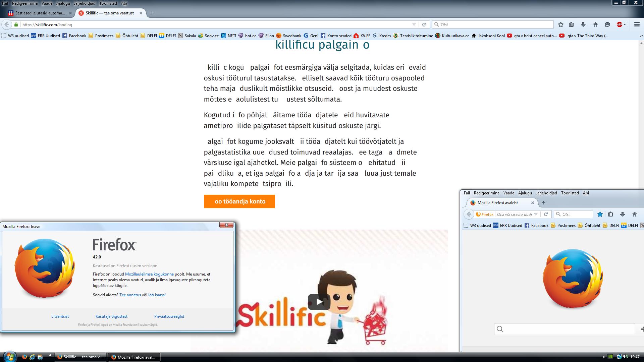
Task: Open Postimees bookmark in small window
Action: tap(563, 226)
